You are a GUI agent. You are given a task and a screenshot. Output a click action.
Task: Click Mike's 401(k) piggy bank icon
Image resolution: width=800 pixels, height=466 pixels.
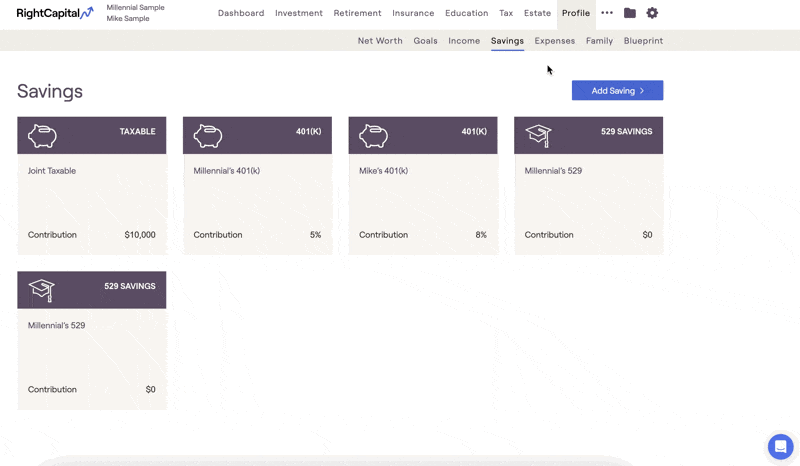coord(373,136)
